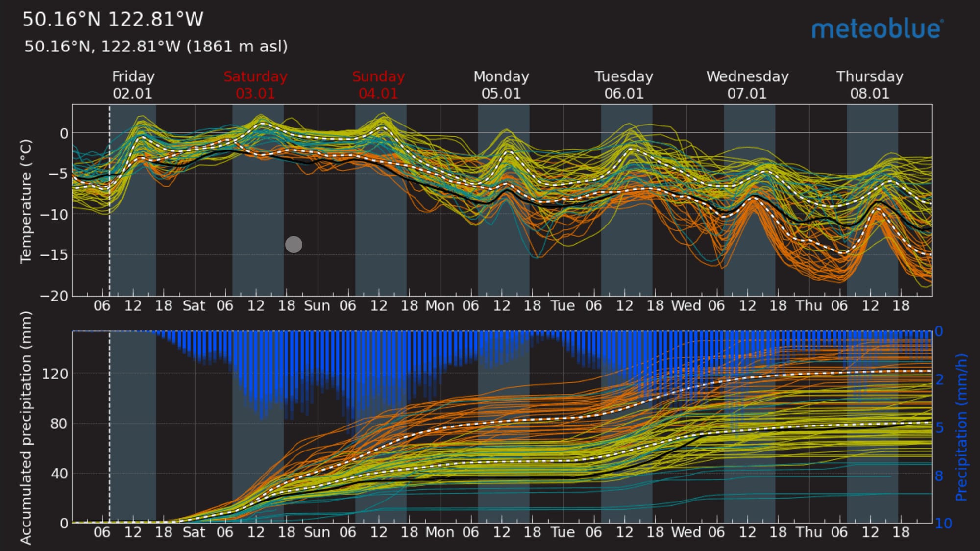
Task: Click the Temperature (°C) axis label
Action: point(26,201)
